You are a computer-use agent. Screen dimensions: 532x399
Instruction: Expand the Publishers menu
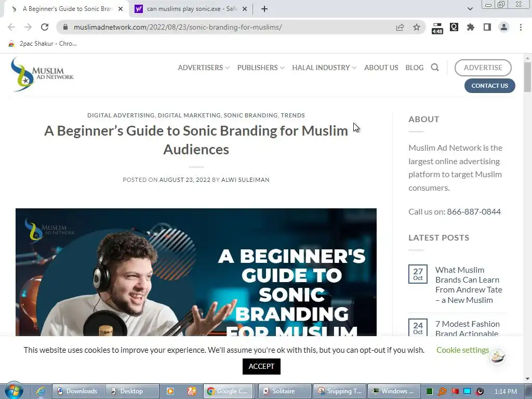pos(261,68)
